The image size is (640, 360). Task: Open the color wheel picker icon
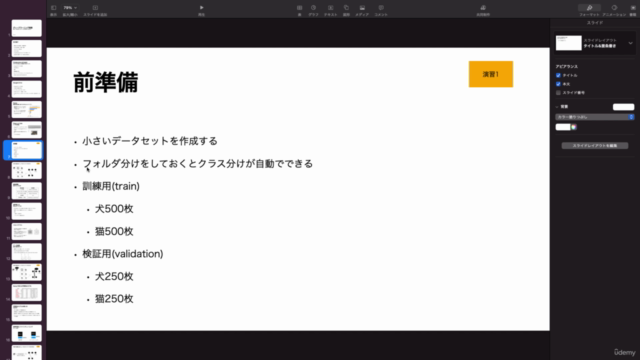pyautogui.click(x=573, y=127)
